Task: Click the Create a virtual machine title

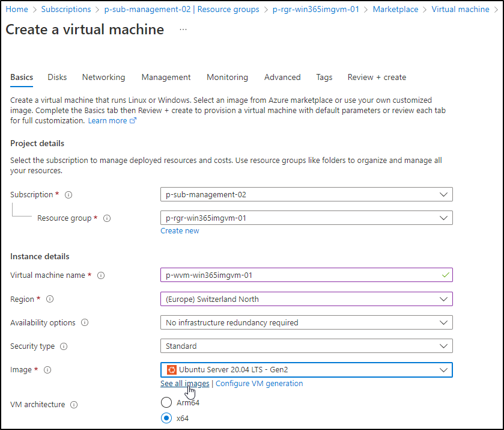Action: [85, 29]
